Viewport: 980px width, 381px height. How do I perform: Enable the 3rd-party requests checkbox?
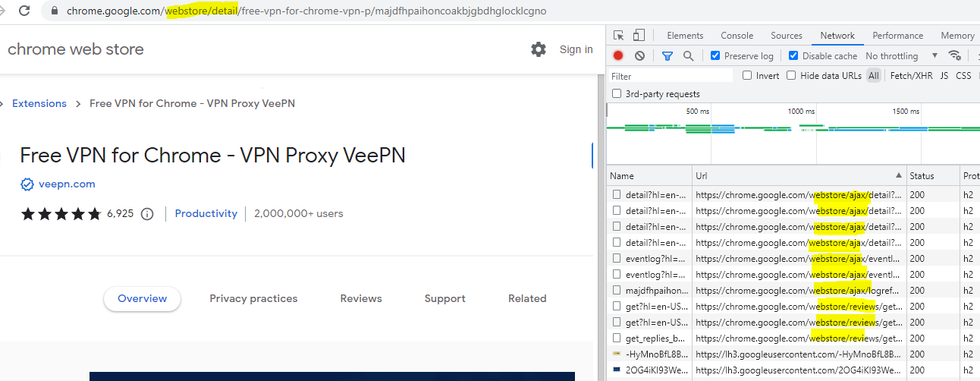(617, 94)
